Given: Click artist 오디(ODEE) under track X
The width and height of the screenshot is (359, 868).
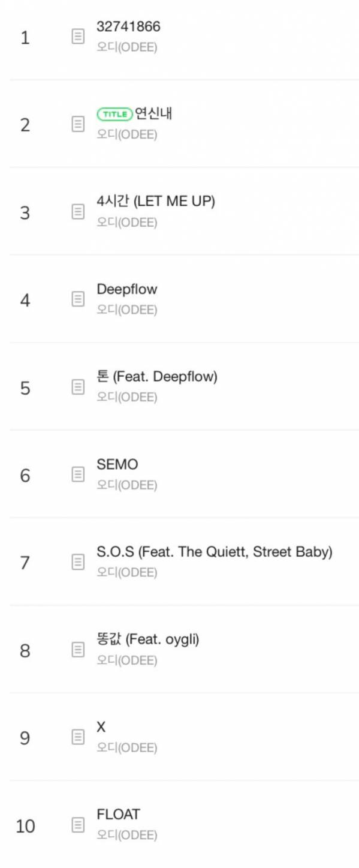Looking at the screenshot, I should click(x=127, y=747).
